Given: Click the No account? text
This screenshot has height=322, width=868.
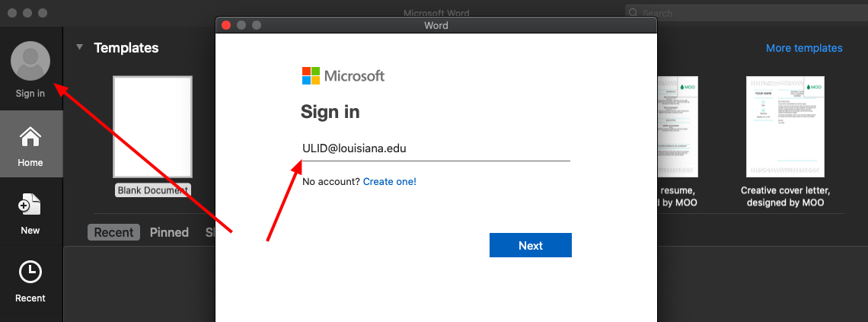Looking at the screenshot, I should point(331,181).
